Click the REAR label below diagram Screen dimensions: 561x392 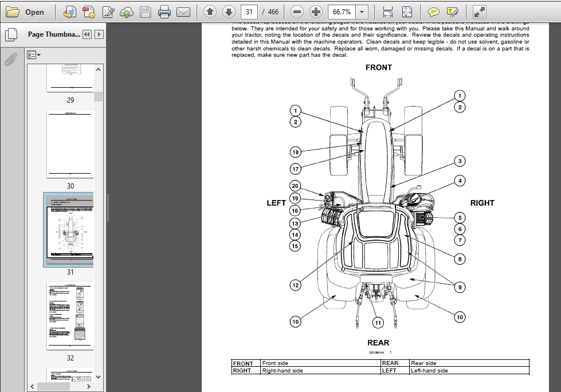[378, 343]
